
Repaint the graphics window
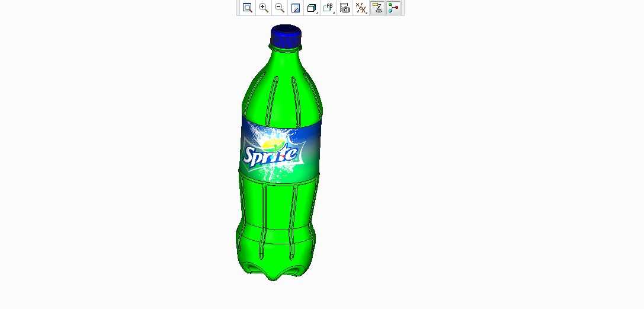(296, 8)
